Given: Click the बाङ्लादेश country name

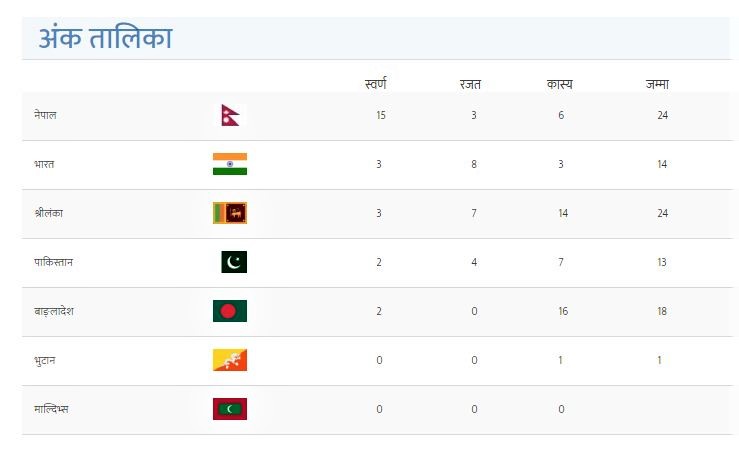Looking at the screenshot, I should 54,311.
